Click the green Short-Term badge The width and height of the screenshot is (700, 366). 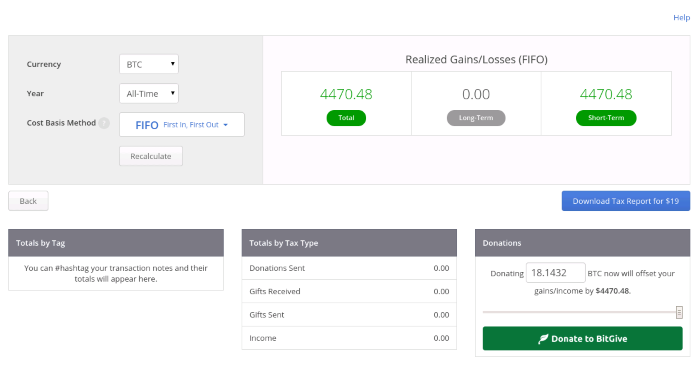tap(606, 118)
